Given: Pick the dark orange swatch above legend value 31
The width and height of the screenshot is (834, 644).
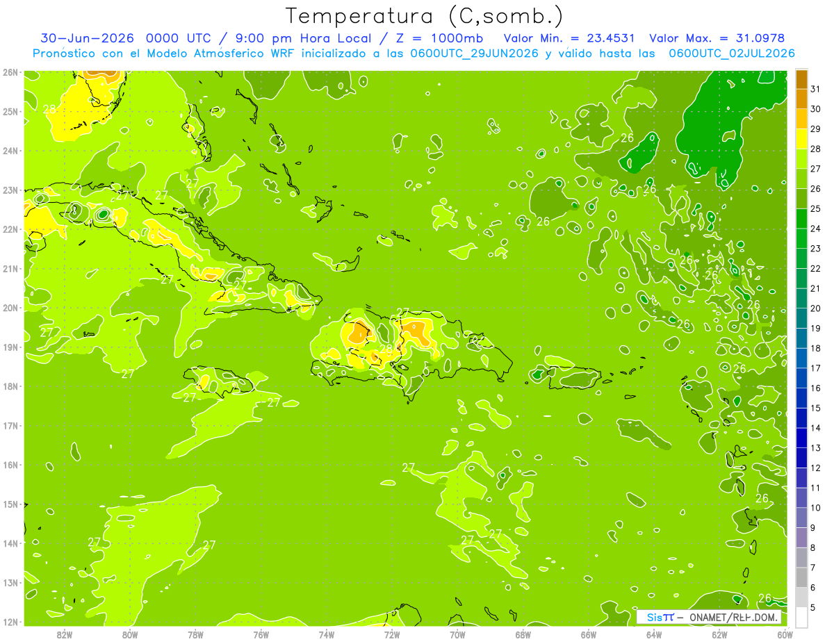Looking at the screenshot, I should tap(801, 79).
